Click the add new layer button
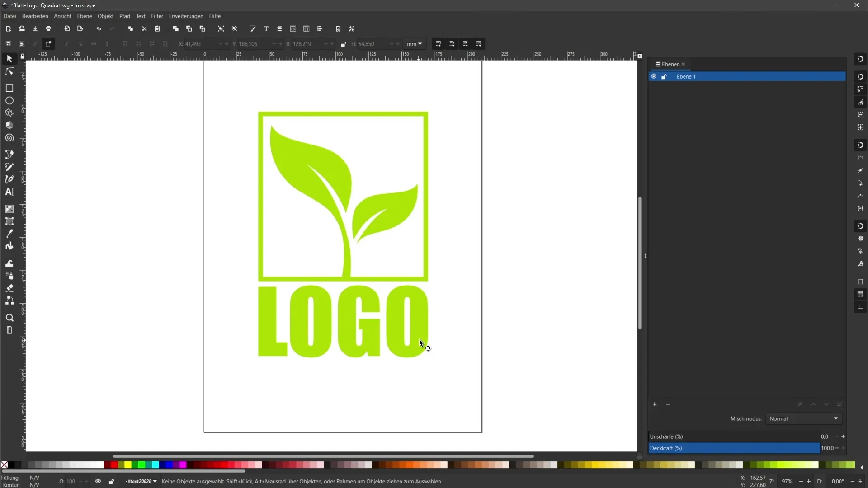This screenshot has width=868, height=488. click(655, 404)
